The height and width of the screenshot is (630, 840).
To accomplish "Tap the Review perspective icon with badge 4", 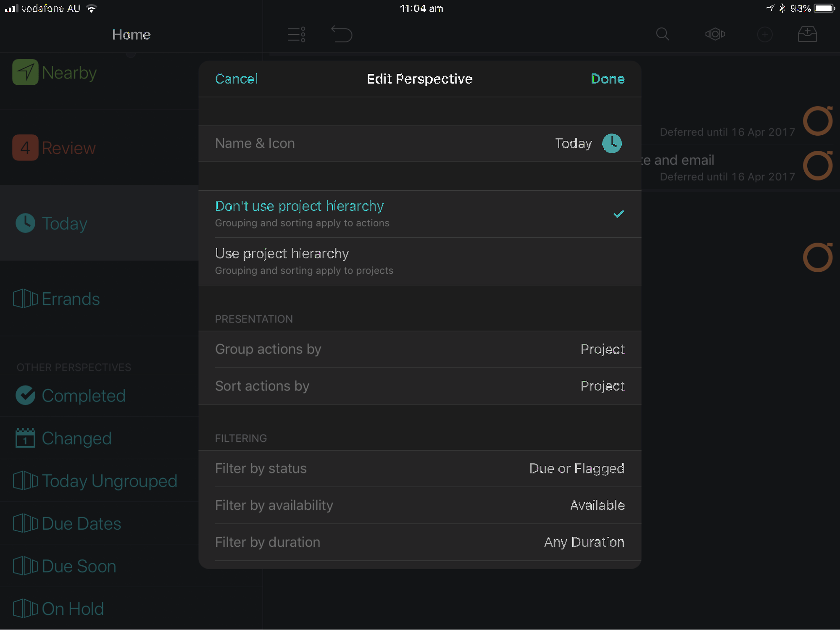I will click(25, 147).
